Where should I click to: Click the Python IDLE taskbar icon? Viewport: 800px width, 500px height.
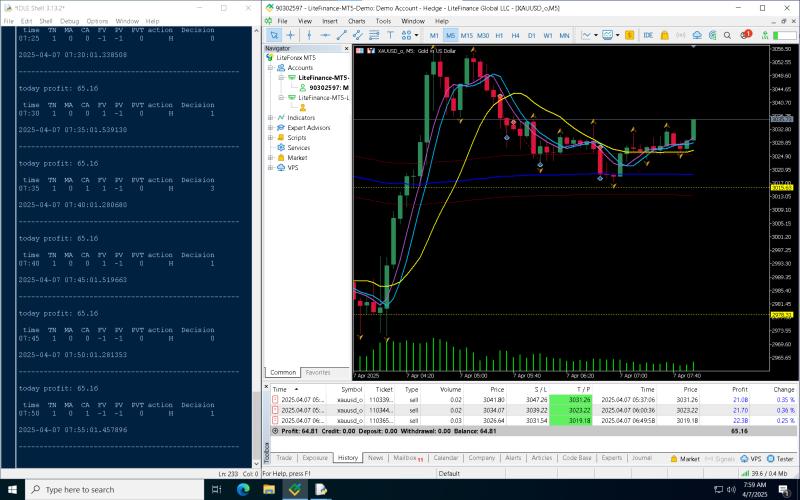click(321, 489)
